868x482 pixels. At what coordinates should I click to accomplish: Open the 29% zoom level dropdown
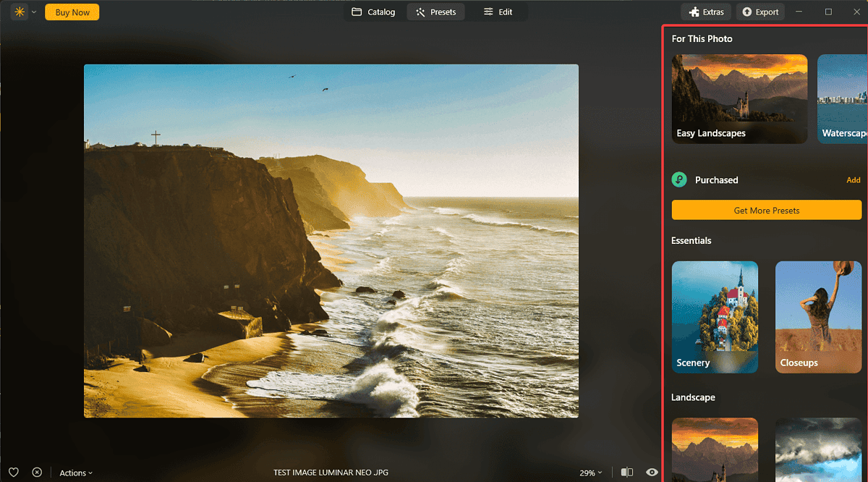[590, 473]
